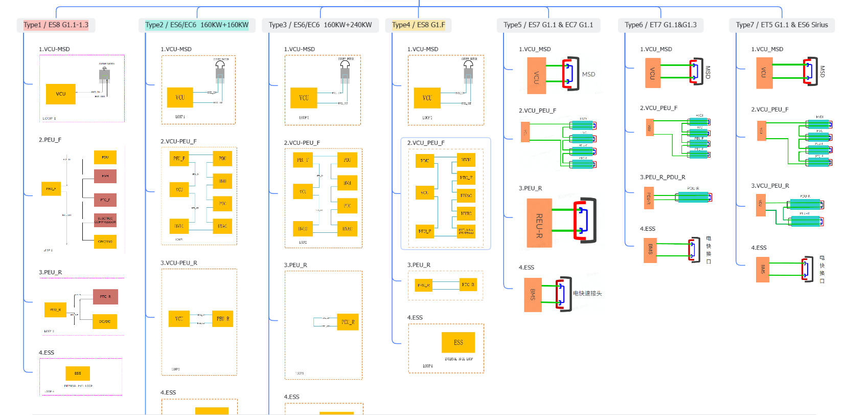
Task: Open Type5 BMS quick connector image
Action: tap(563, 294)
